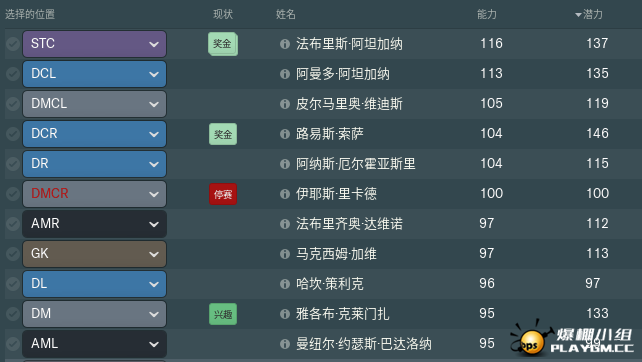The height and width of the screenshot is (362, 642).
Task: Click the 兴趣 status badge icon
Action: [223, 314]
